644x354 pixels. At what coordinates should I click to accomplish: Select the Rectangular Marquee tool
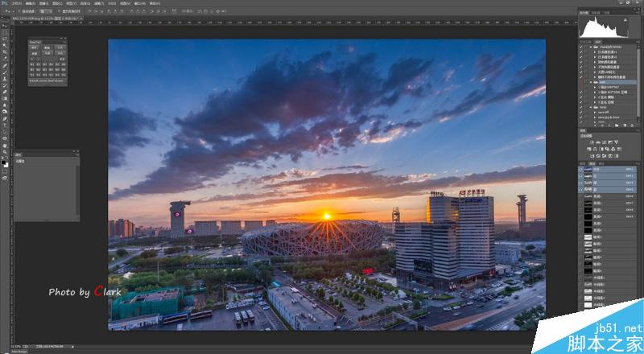(x=5, y=32)
